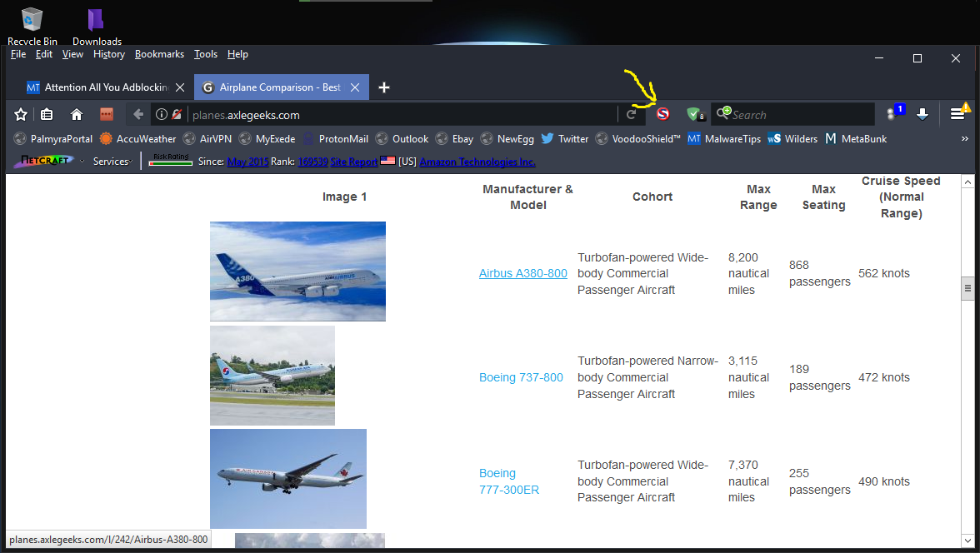Open the MalwareTips bookmark
Screen dimensions: 980x553
click(x=723, y=139)
